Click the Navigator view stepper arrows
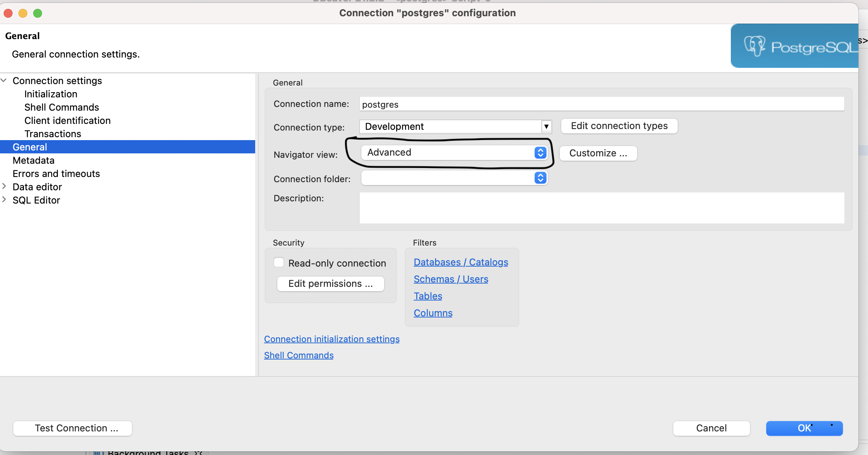The width and height of the screenshot is (868, 455). point(540,153)
